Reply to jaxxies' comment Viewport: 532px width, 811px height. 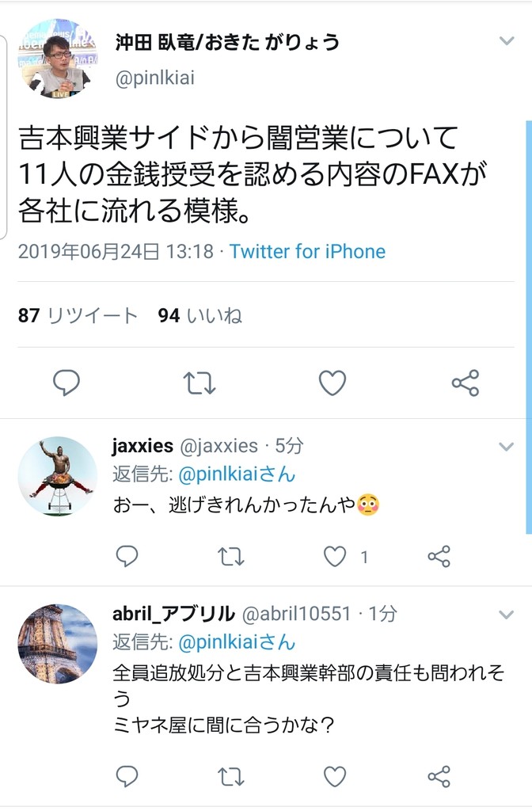[x=127, y=557]
